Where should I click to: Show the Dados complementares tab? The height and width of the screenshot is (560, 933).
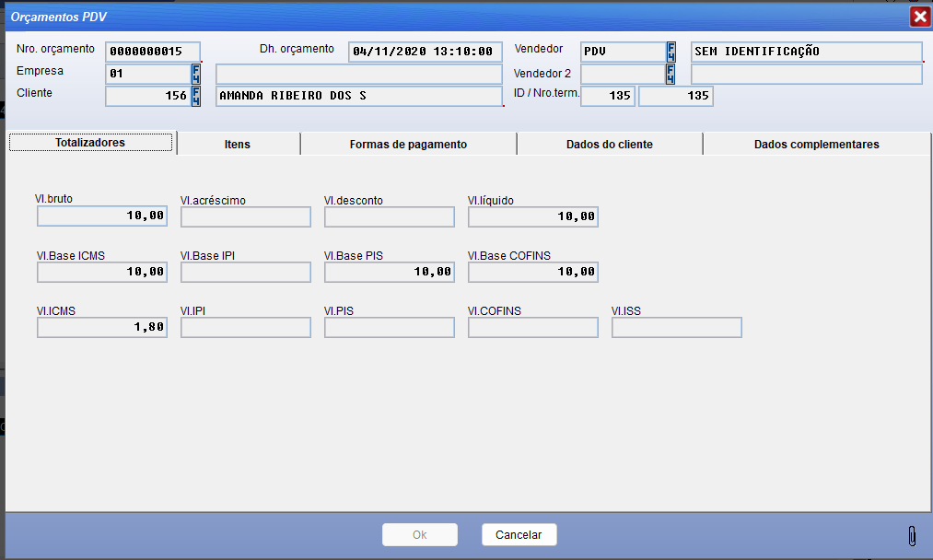coord(816,144)
